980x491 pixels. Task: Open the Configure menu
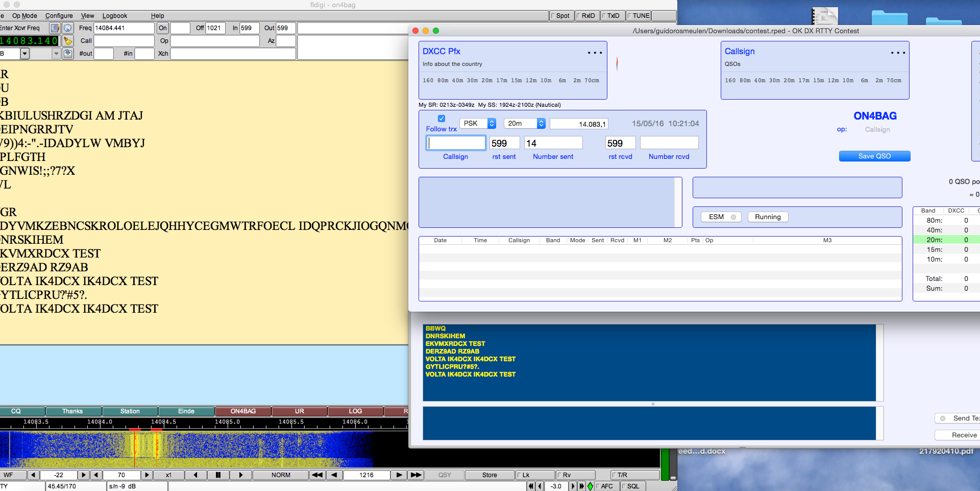click(x=59, y=16)
